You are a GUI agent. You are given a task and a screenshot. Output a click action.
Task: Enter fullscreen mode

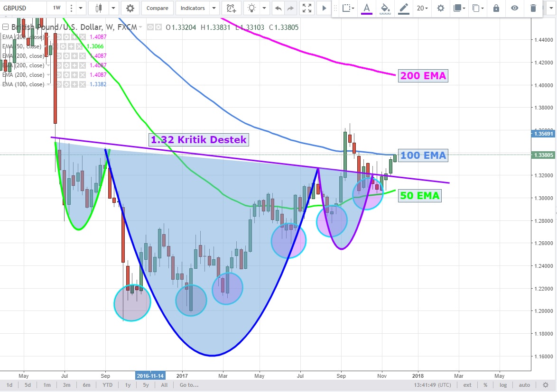[307, 8]
